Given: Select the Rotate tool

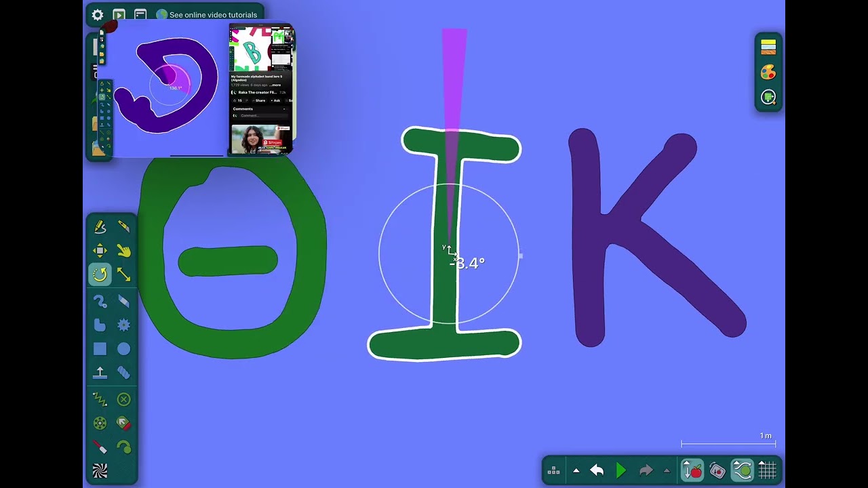Looking at the screenshot, I should pos(100,274).
